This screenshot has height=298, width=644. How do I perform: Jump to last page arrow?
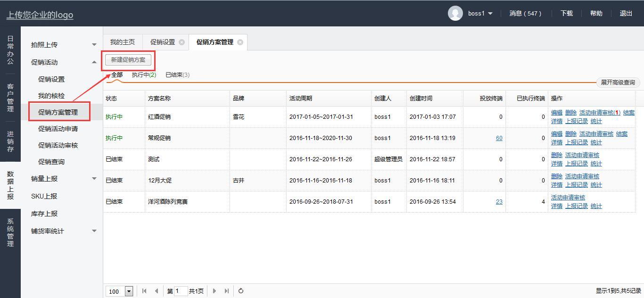tap(227, 291)
